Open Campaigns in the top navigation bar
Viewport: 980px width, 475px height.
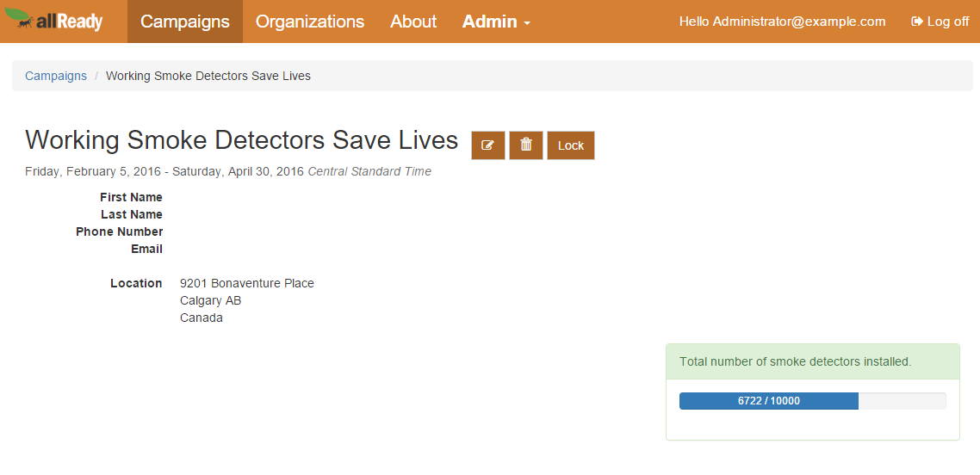pos(185,22)
